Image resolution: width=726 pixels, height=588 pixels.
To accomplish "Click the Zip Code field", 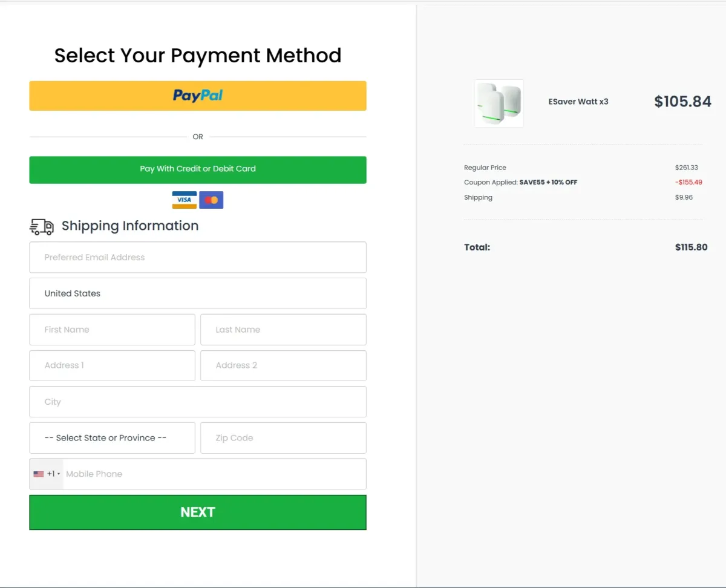I will point(283,437).
